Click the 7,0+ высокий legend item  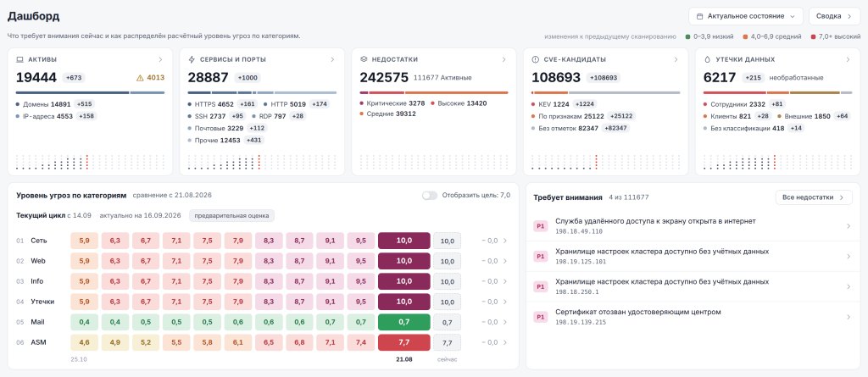(x=835, y=36)
